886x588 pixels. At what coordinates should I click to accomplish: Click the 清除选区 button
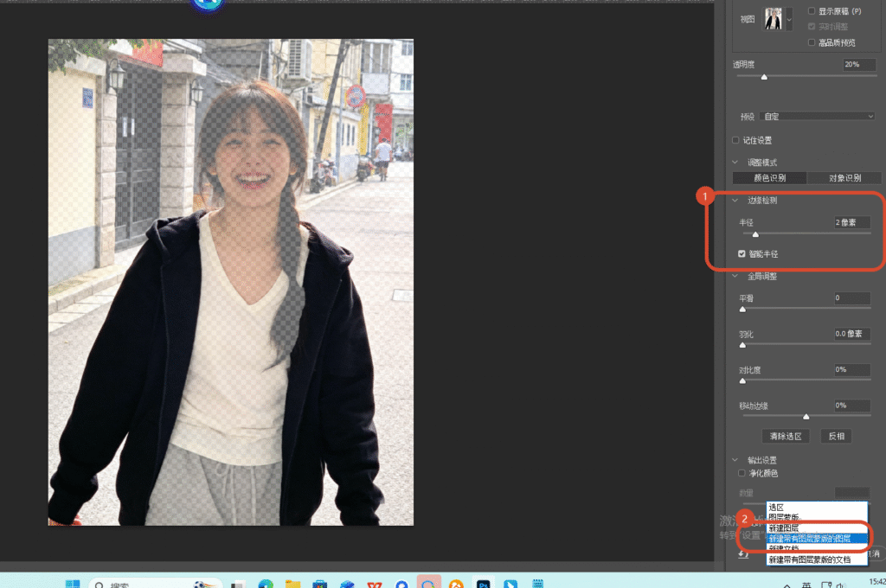pyautogui.click(x=786, y=436)
